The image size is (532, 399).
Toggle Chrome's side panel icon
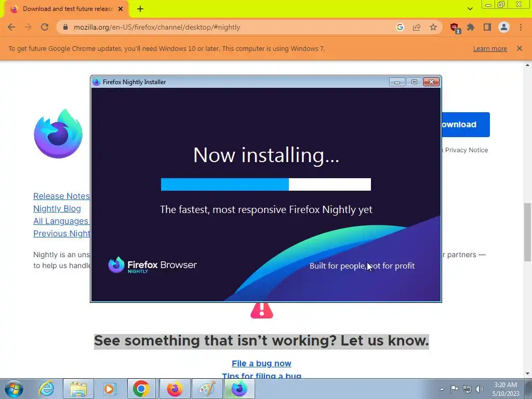click(487, 27)
